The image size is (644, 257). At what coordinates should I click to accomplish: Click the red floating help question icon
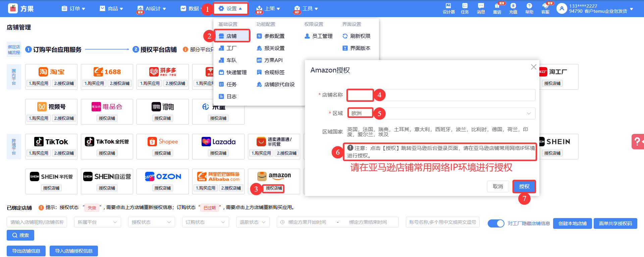coord(637,142)
